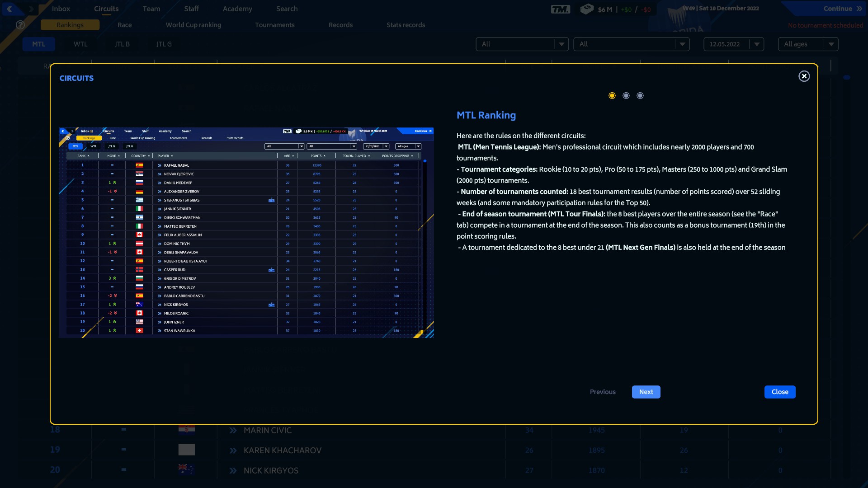
Task: Select the WTL circuit tab
Action: click(x=80, y=44)
